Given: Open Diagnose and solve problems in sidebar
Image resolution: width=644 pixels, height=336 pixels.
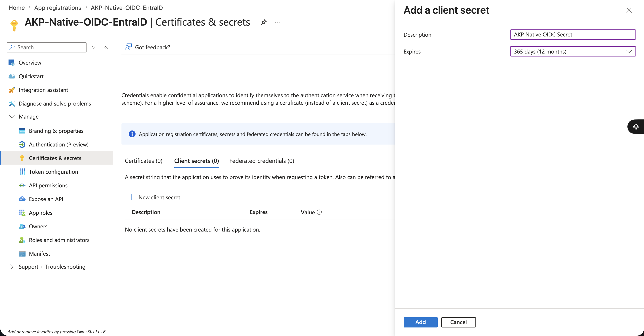Looking at the screenshot, I should coord(55,104).
